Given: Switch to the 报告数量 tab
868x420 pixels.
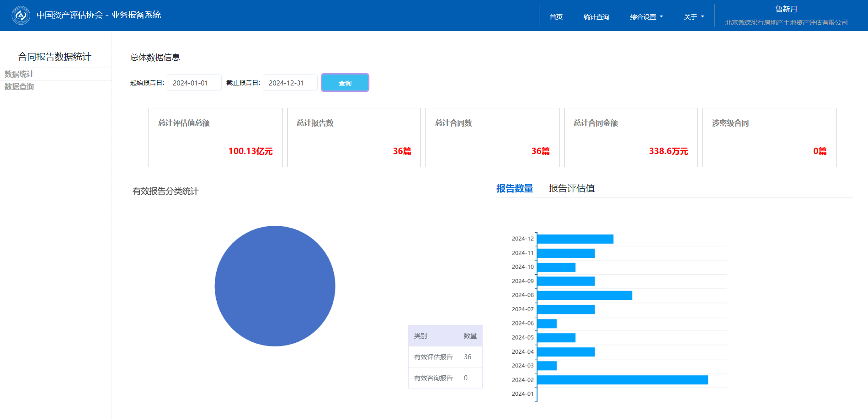Looking at the screenshot, I should click(x=514, y=188).
